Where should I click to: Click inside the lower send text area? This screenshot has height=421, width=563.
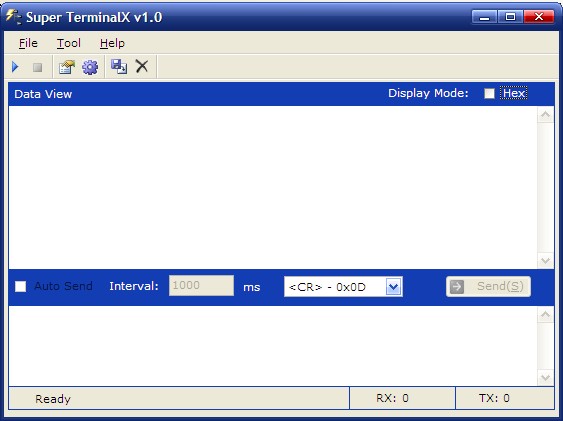273,346
